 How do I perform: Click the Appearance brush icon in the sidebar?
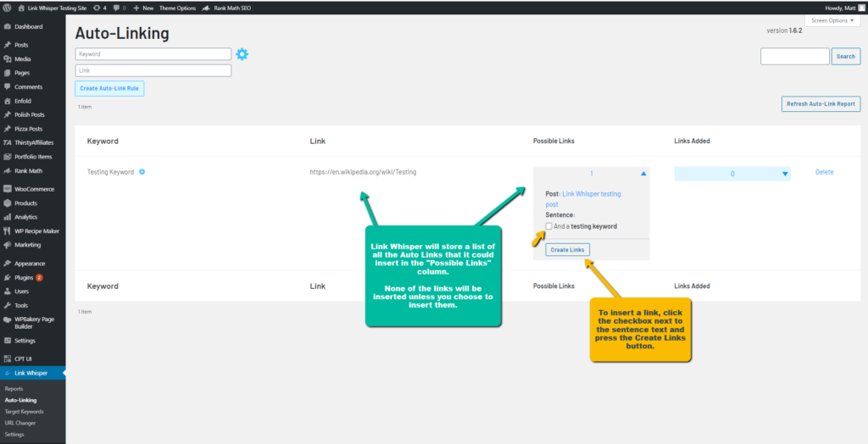pos(7,264)
